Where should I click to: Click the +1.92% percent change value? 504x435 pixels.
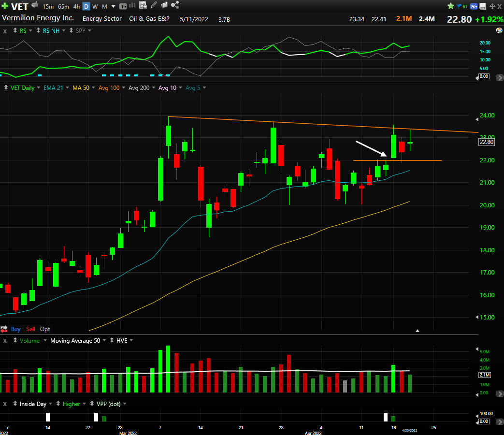click(489, 19)
